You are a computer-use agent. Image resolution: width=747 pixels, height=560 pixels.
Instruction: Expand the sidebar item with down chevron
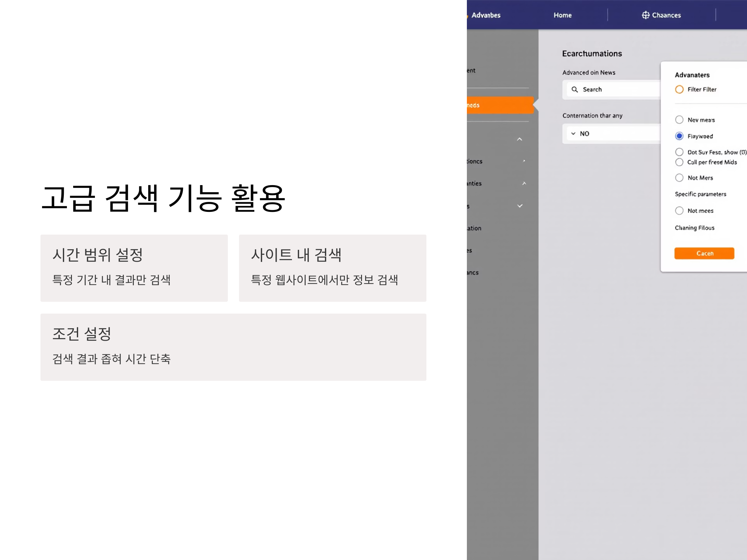click(520, 206)
